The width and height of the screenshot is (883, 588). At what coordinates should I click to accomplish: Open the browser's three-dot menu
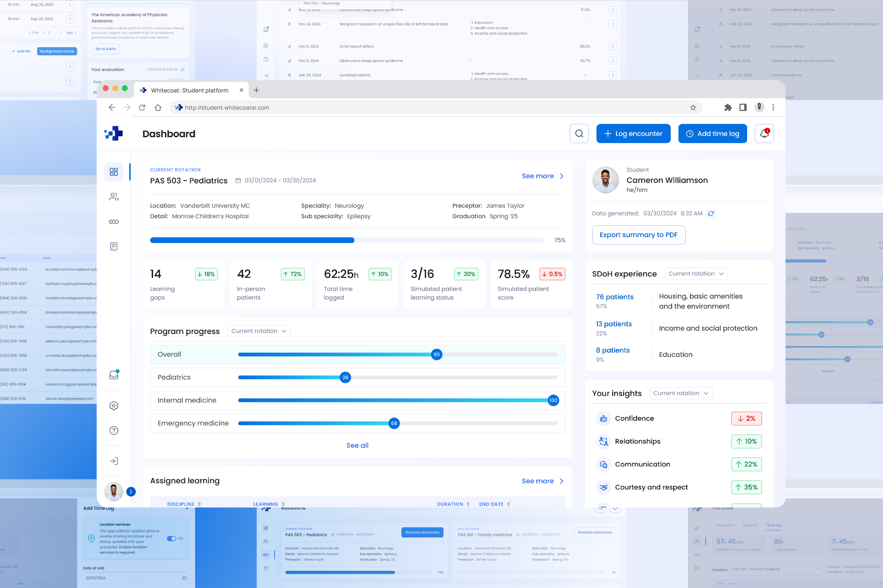(x=774, y=107)
